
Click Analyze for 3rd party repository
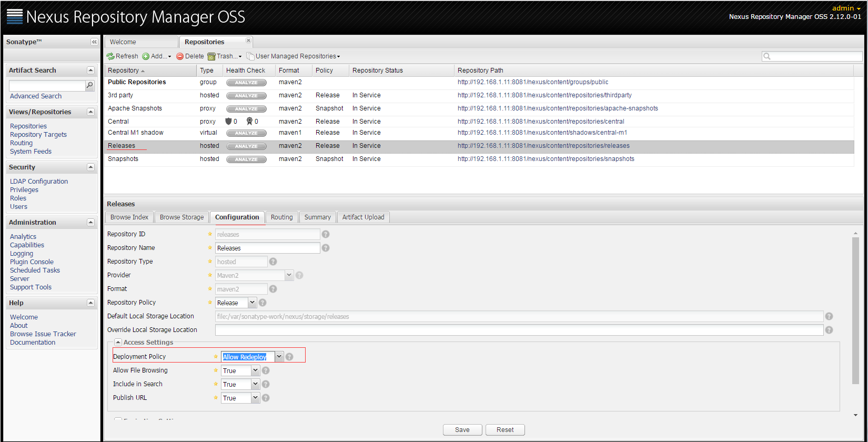tap(246, 96)
